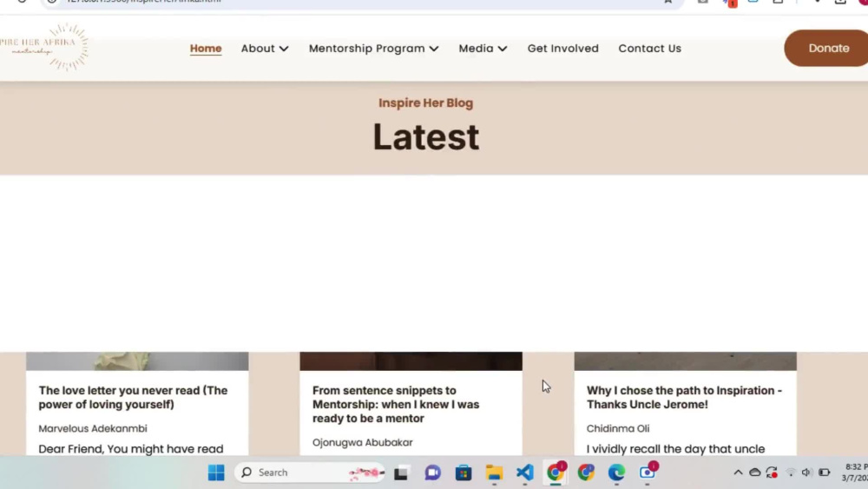Switch to Visual Studio Code
The image size is (868, 489).
525,473
